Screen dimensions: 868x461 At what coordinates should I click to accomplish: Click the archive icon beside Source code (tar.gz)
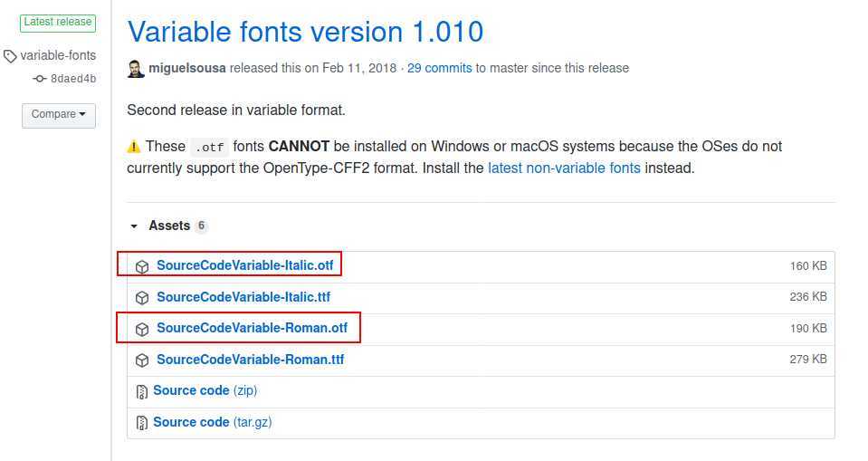pos(142,423)
